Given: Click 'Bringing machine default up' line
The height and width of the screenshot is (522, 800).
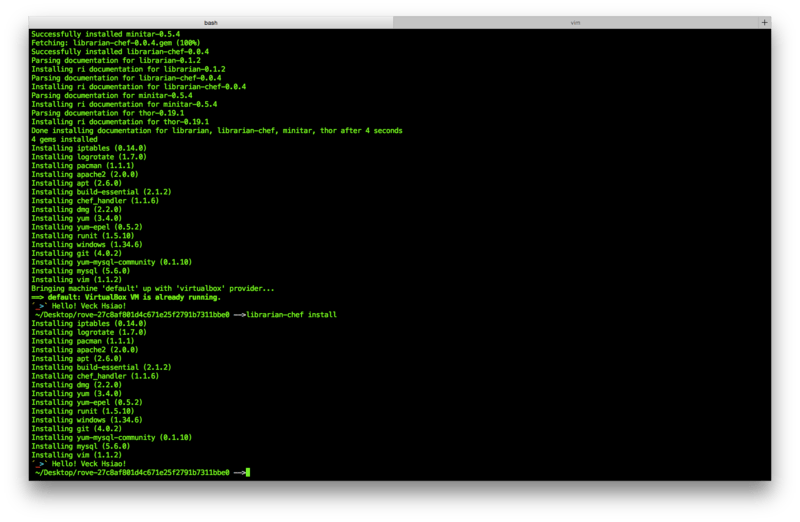Looking at the screenshot, I should point(153,288).
